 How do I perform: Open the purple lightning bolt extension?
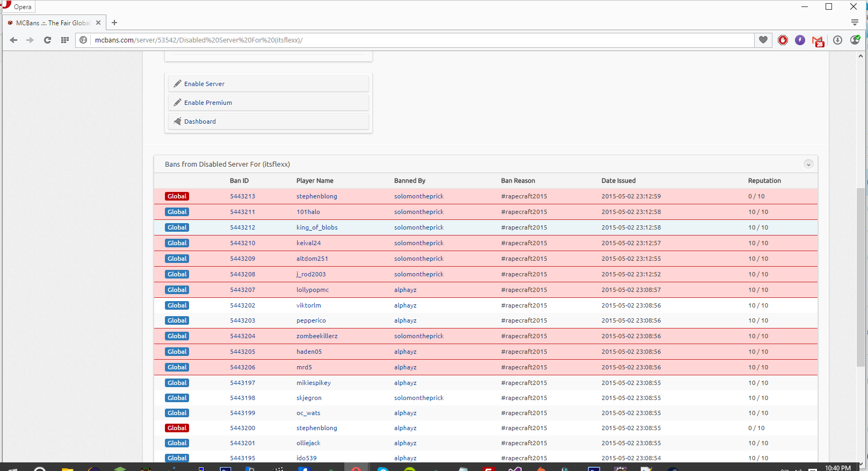pyautogui.click(x=800, y=40)
